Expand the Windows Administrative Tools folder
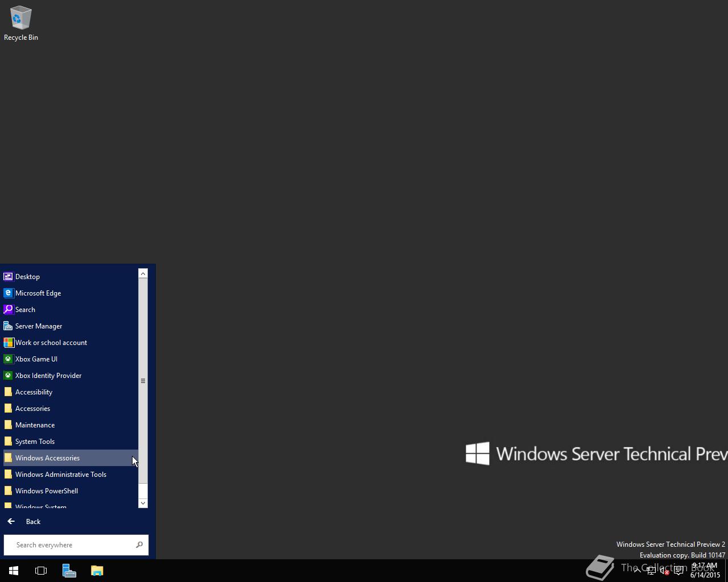The height and width of the screenshot is (582, 728). [x=71, y=475]
